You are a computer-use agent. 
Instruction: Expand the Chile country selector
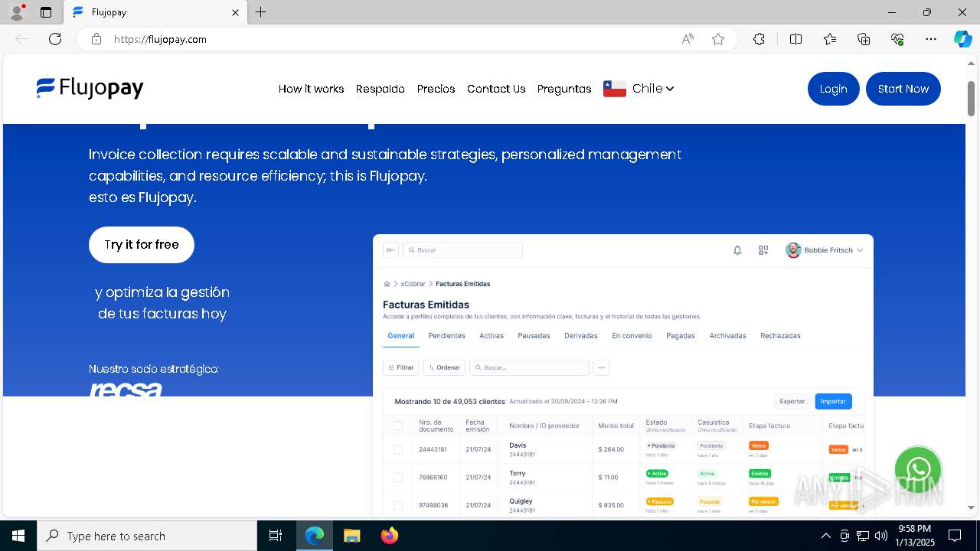tap(639, 89)
